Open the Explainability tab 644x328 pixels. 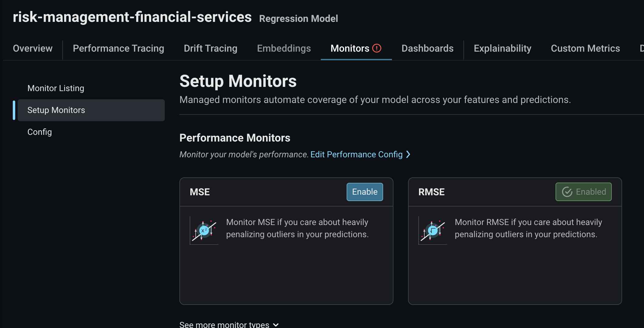[502, 49]
